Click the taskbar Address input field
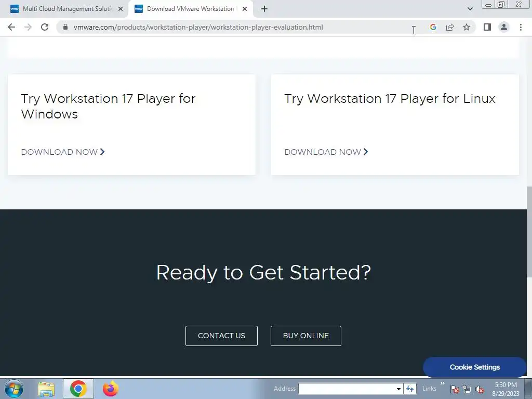The width and height of the screenshot is (532, 399). coord(347,389)
